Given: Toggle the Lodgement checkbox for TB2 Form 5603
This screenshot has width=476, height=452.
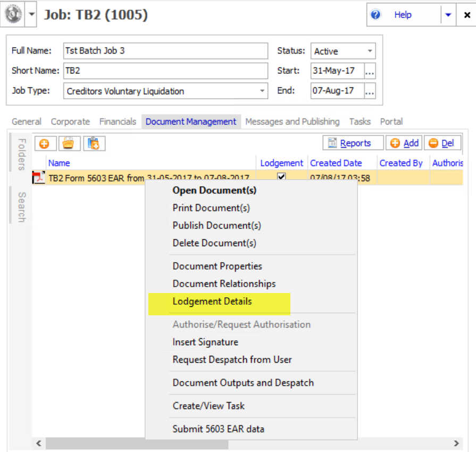Looking at the screenshot, I should pyautogui.click(x=281, y=177).
